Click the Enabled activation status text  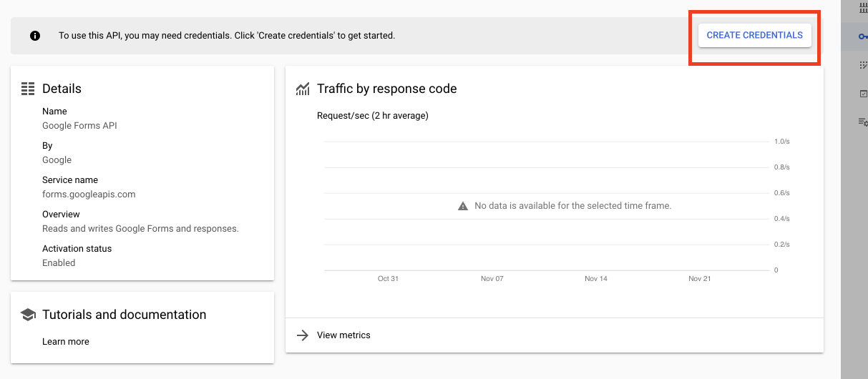[x=59, y=263]
